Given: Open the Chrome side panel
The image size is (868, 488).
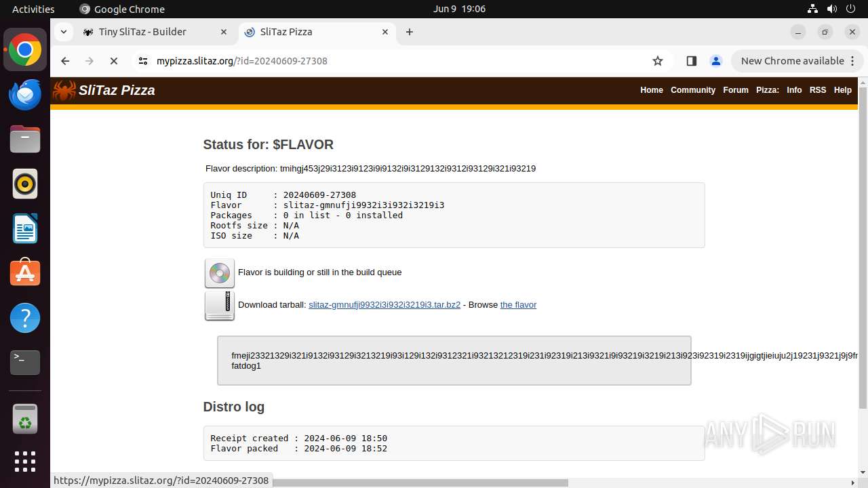Looking at the screenshot, I should click(x=691, y=61).
